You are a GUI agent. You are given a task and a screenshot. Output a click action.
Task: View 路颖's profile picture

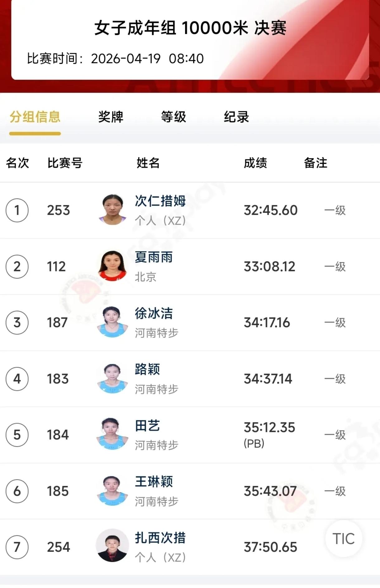(112, 379)
